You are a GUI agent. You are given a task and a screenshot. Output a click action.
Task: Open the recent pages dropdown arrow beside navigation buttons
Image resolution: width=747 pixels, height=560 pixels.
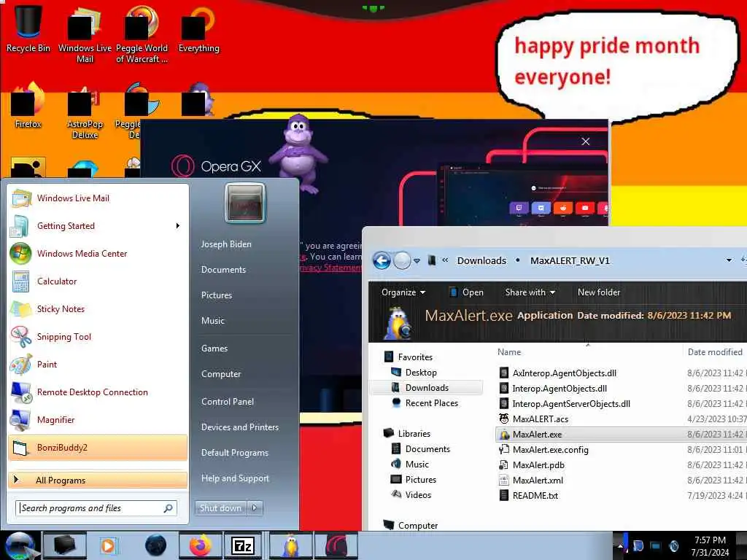(x=417, y=260)
